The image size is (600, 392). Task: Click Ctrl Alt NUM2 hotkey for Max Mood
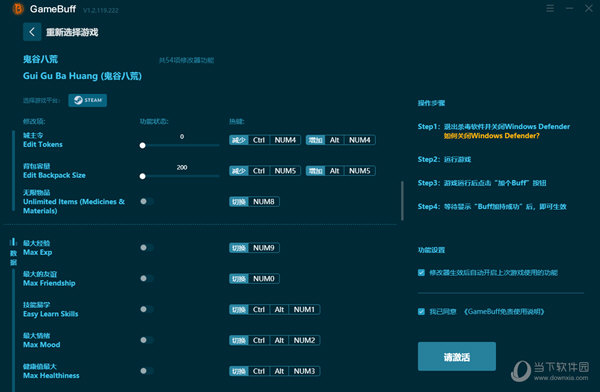[x=274, y=340]
